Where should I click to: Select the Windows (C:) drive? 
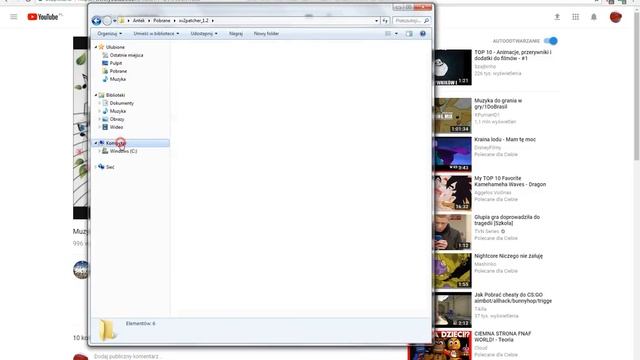(123, 151)
